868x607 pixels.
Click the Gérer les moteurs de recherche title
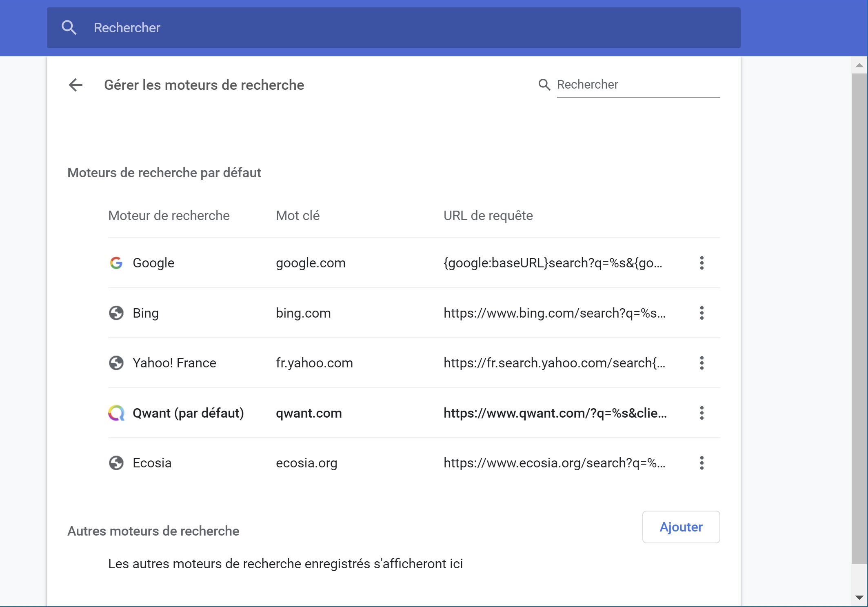point(204,85)
